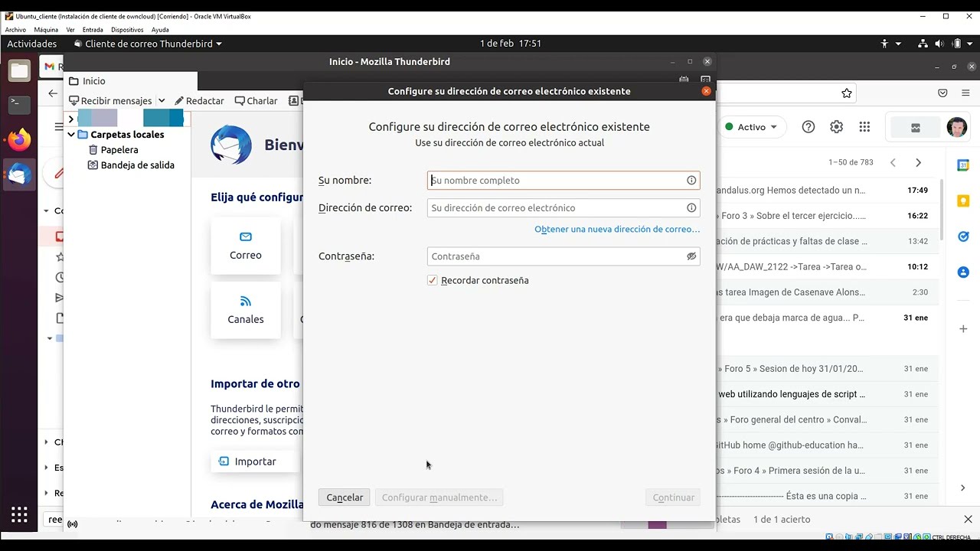This screenshot has height=551, width=980.
Task: Open Ayuda menu in VirtualBox
Action: click(x=160, y=30)
